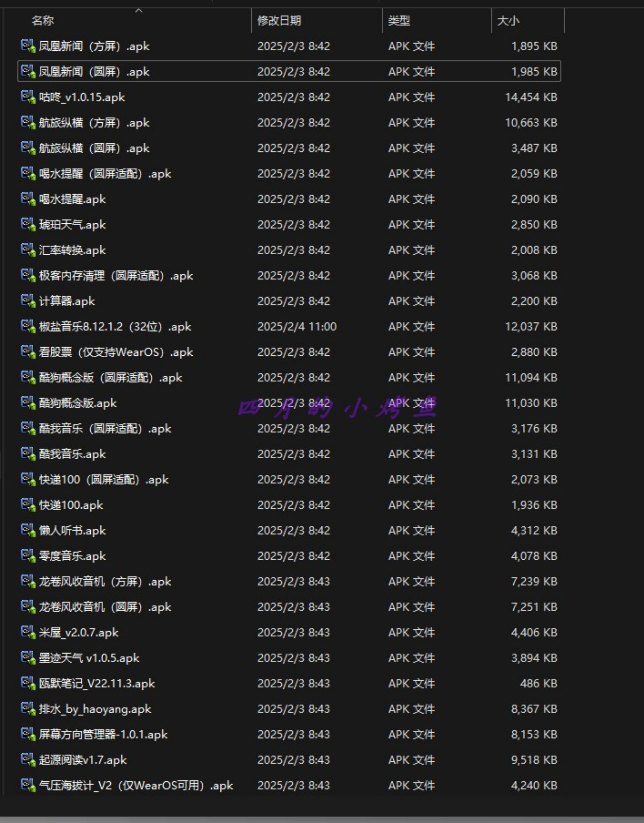The width and height of the screenshot is (644, 823).
Task: Click the APK icon of 凤凰新闻（圆屏）.apk
Action: pyautogui.click(x=28, y=71)
